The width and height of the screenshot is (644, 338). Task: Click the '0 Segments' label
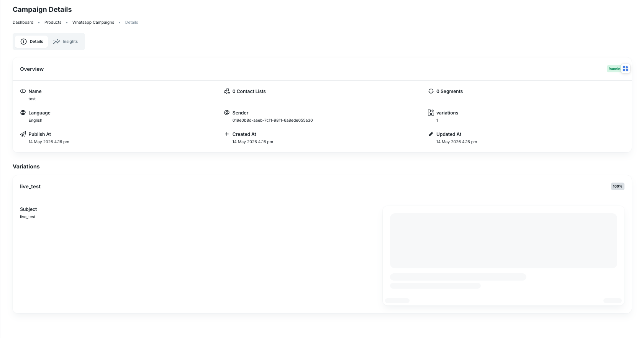point(449,91)
